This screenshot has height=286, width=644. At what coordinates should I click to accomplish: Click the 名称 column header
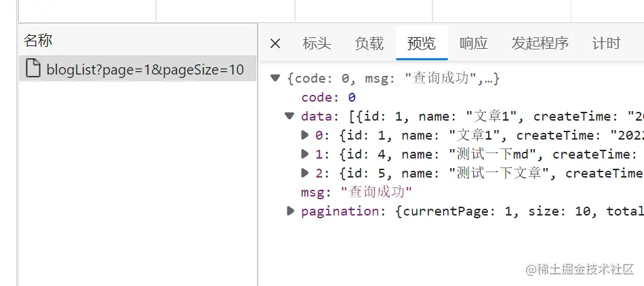point(38,40)
